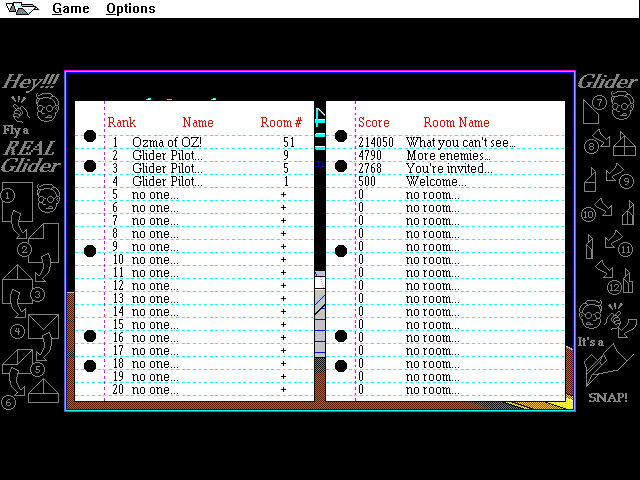Click the folding step 6 triangle icon
Viewport: 640px width, 480px height.
(x=43, y=391)
